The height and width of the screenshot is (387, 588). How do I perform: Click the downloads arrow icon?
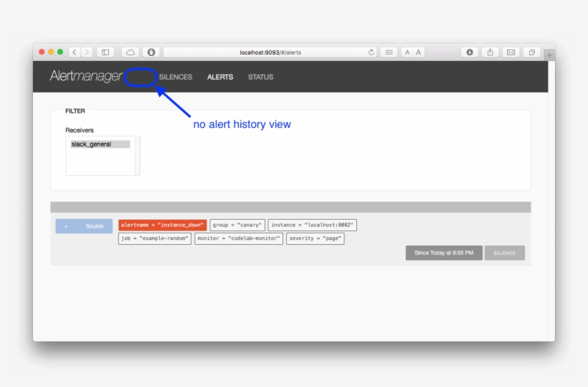click(470, 52)
